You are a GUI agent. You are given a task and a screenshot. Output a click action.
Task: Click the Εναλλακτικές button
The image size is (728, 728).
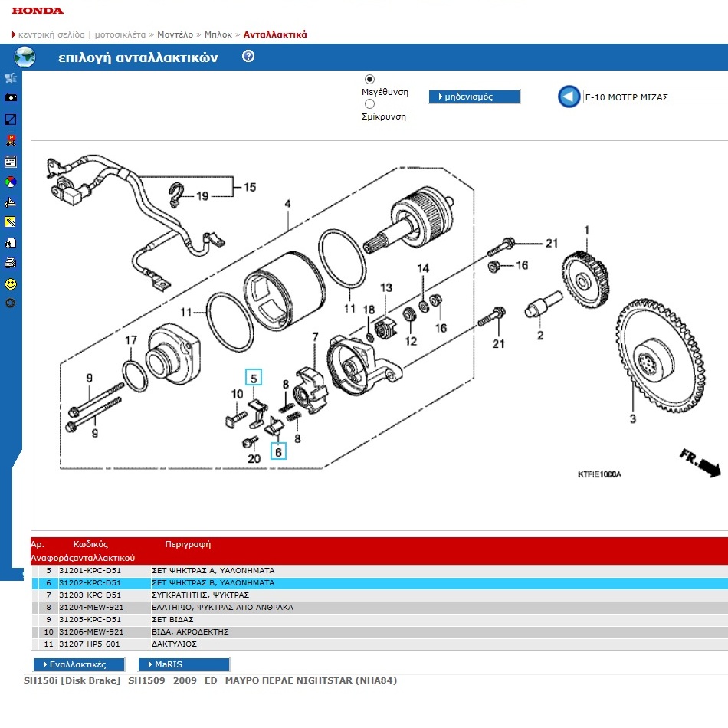[79, 664]
